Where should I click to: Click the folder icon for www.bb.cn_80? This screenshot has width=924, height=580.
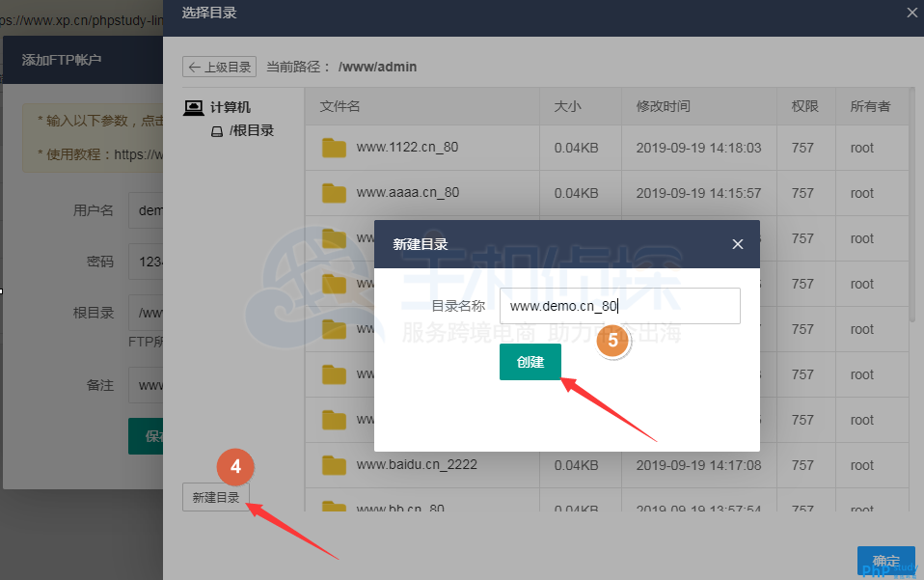click(333, 509)
